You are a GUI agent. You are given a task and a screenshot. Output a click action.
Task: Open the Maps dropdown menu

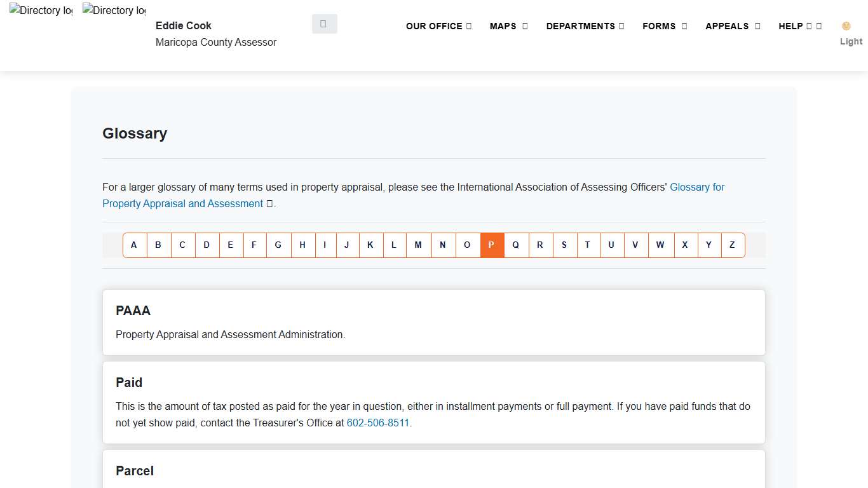point(508,26)
